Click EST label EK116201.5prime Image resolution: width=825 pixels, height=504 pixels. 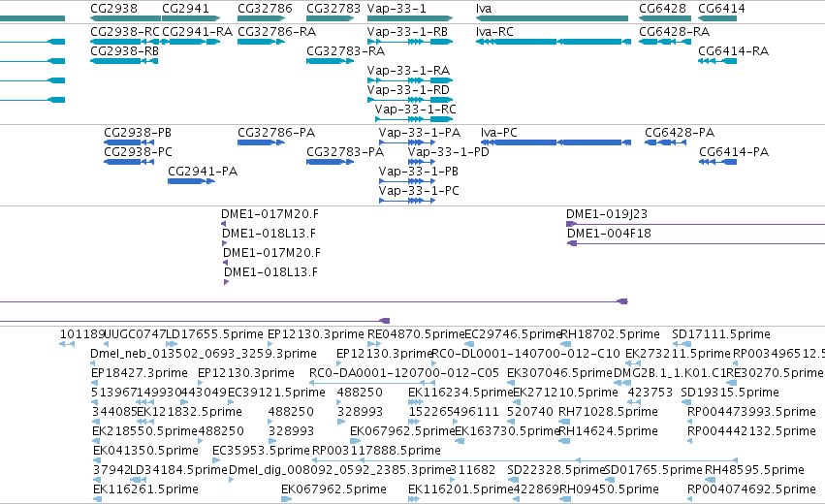click(460, 489)
